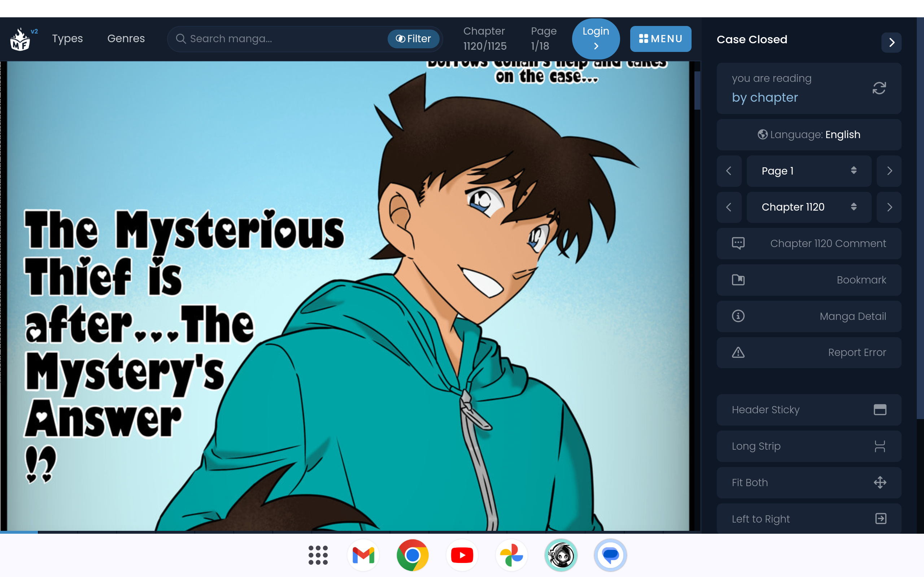Viewport: 924px width, 577px height.
Task: Click the MangaFire flame logo
Action: coord(20,39)
